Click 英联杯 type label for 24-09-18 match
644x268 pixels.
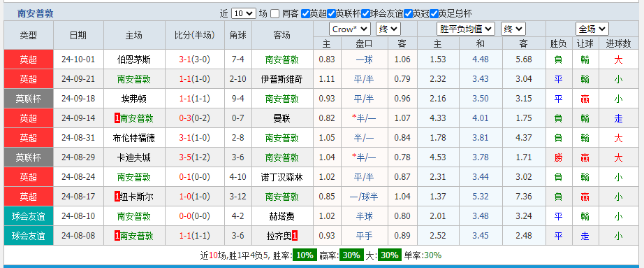(29, 99)
